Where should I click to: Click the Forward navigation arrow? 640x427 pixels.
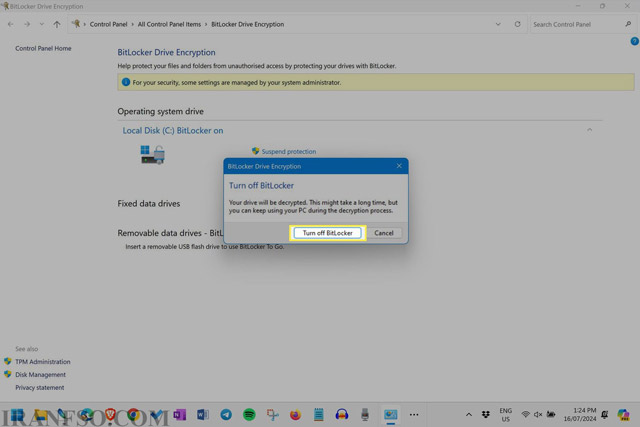pos(27,24)
